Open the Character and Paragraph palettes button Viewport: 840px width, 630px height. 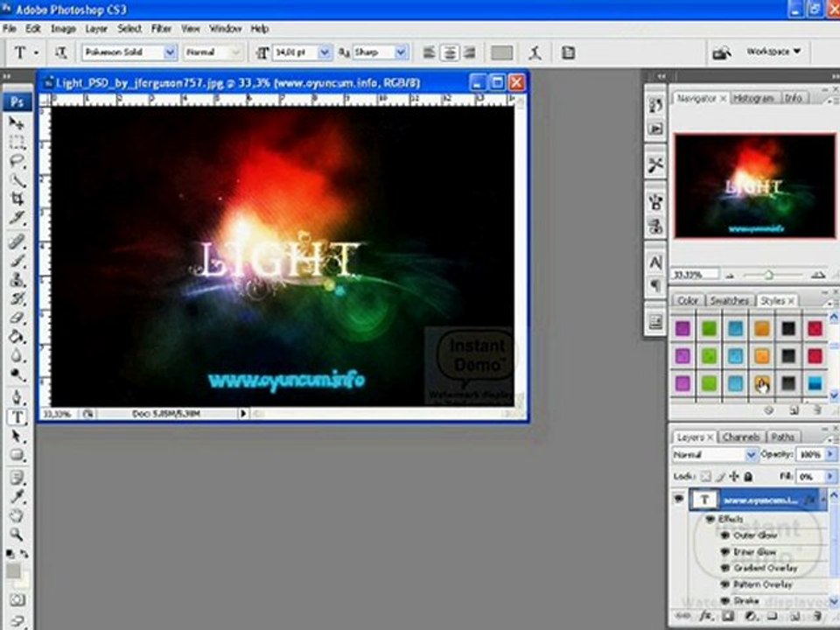point(569,52)
